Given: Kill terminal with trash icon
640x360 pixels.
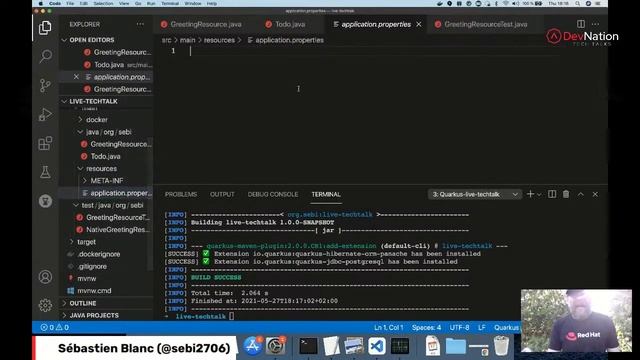Looking at the screenshot, I should pos(566,194).
